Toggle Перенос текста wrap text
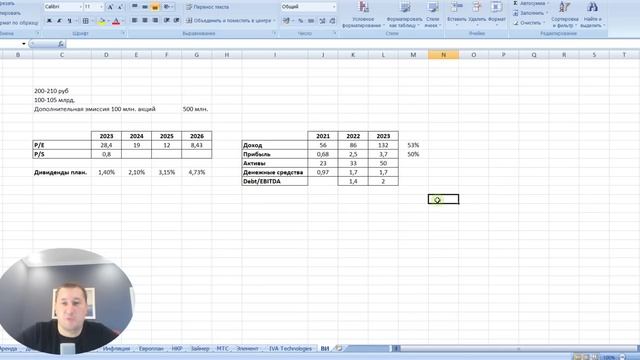Viewport: 640px width, 360px height. pyautogui.click(x=207, y=7)
